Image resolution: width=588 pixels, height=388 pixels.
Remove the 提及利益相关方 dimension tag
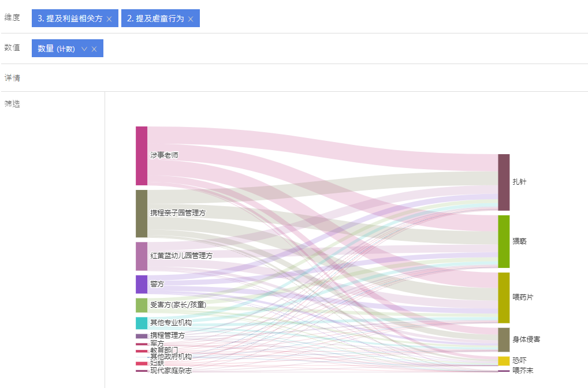coord(109,19)
